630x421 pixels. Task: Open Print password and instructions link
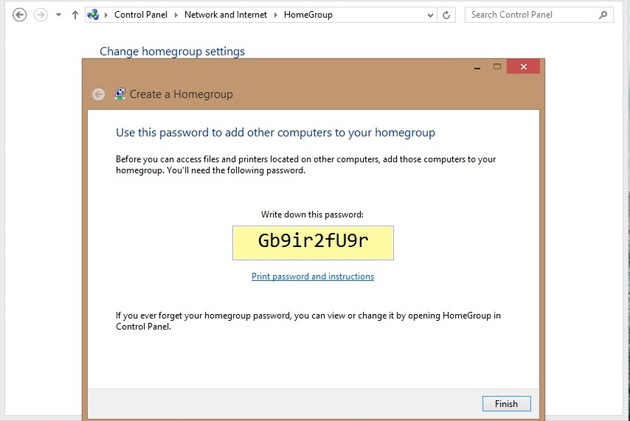coord(313,276)
